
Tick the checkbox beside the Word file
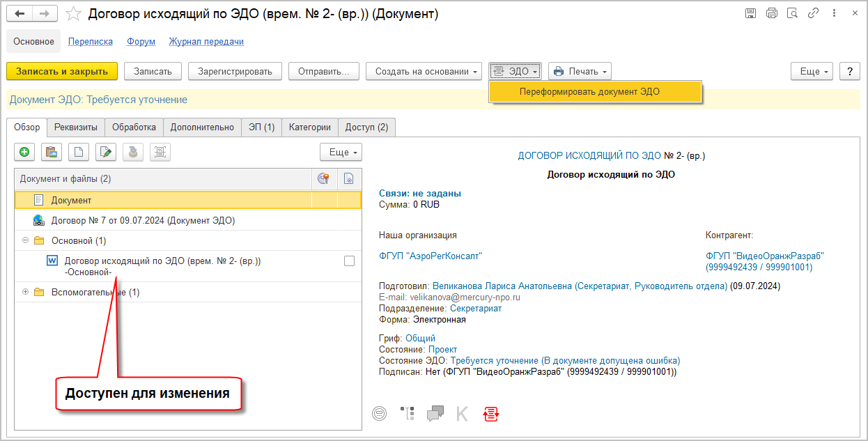349,261
